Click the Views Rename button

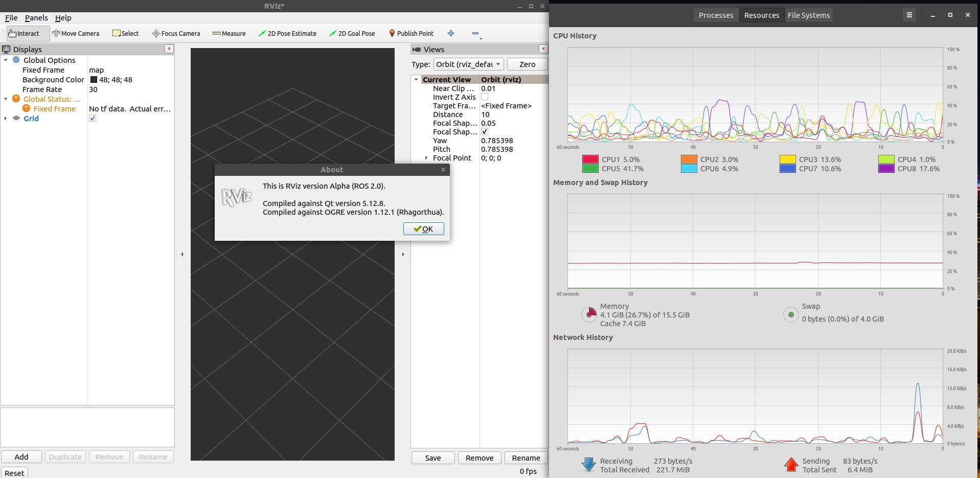[x=526, y=458]
